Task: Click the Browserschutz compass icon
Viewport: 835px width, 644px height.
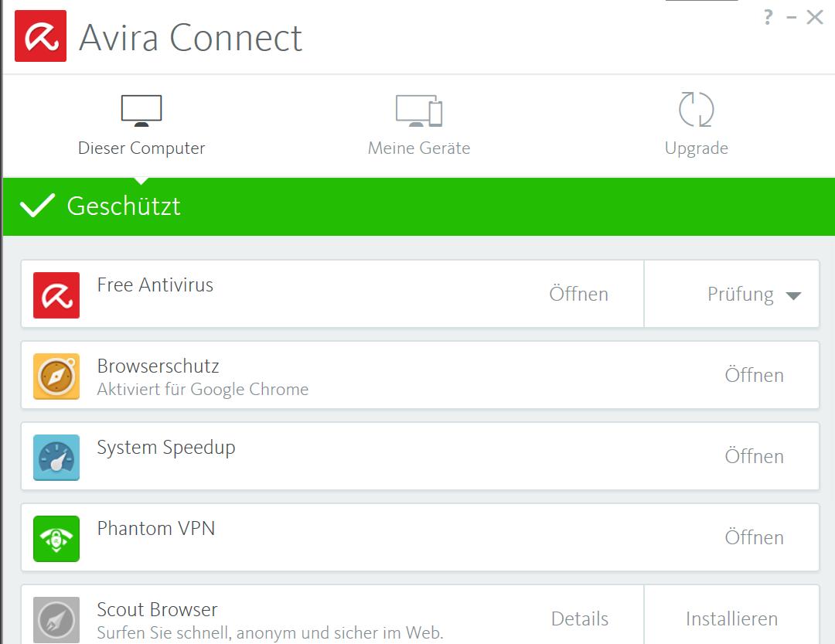Action: pyautogui.click(x=56, y=376)
